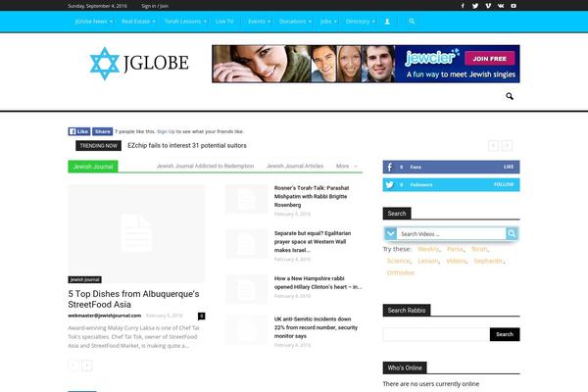Click the video search submit magnifier
This screenshot has width=588, height=392.
(512, 233)
